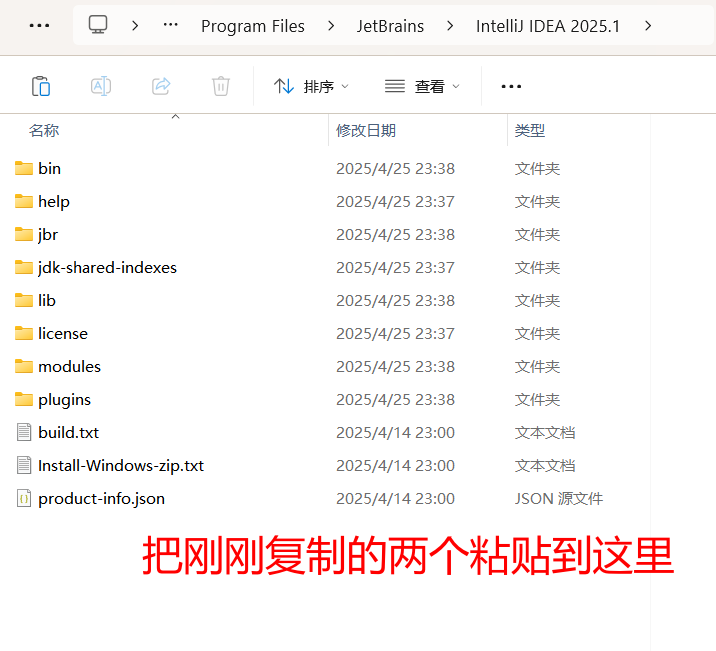Click the lib row's modified date
Screen dimensions: 716x651
395,300
